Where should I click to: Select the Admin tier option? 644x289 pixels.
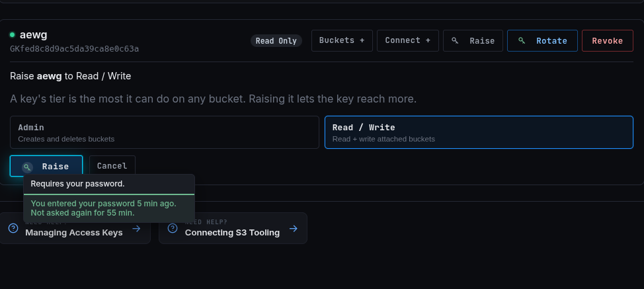(x=164, y=132)
